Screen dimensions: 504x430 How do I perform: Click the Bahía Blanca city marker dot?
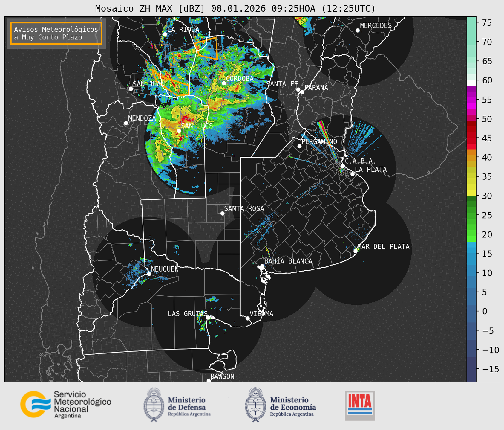click(262, 266)
